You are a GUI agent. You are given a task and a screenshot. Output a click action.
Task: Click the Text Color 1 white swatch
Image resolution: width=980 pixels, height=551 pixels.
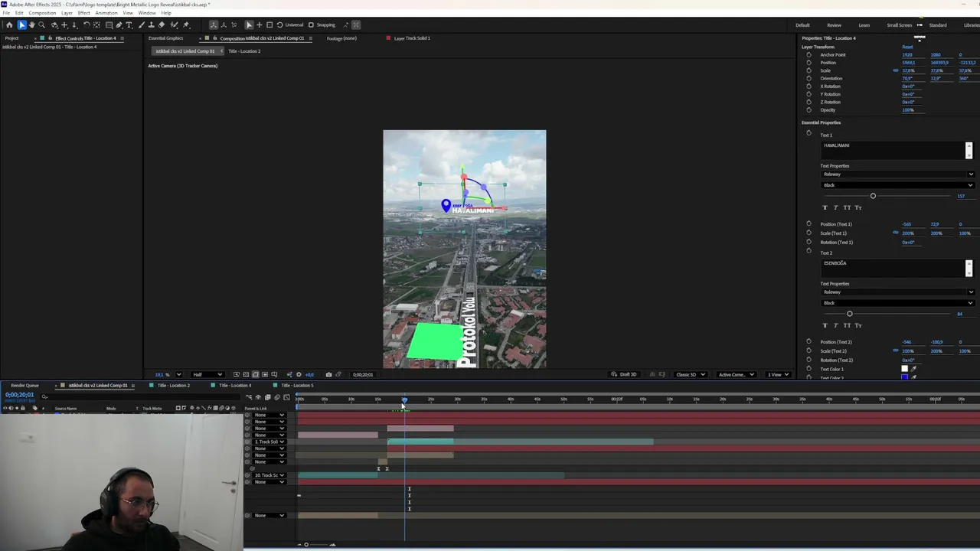coord(904,369)
